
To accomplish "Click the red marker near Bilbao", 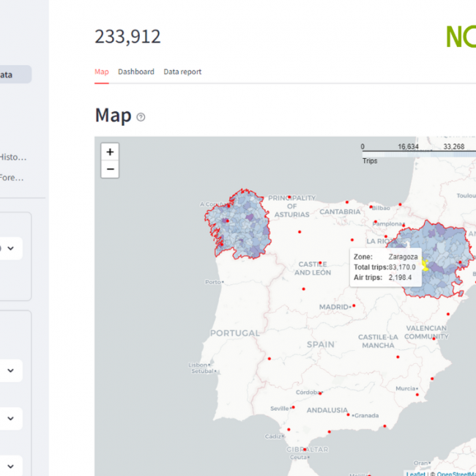I will pyautogui.click(x=371, y=207).
